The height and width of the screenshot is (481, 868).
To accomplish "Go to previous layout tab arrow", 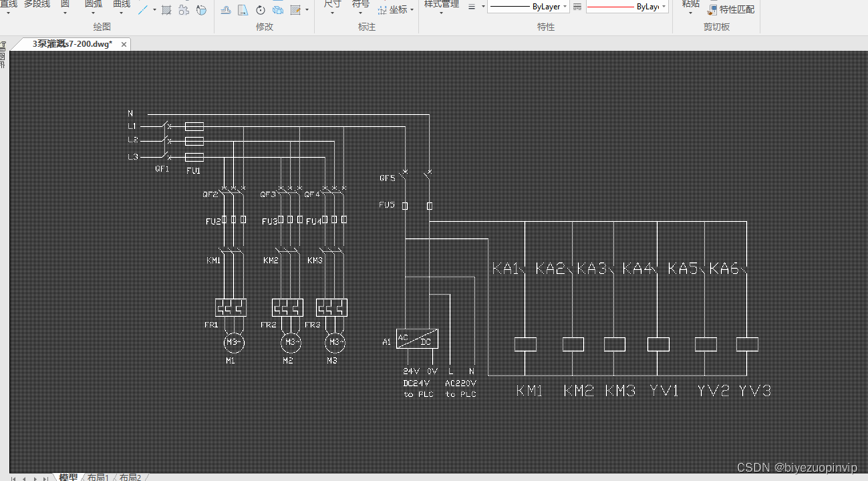I will pos(24,478).
